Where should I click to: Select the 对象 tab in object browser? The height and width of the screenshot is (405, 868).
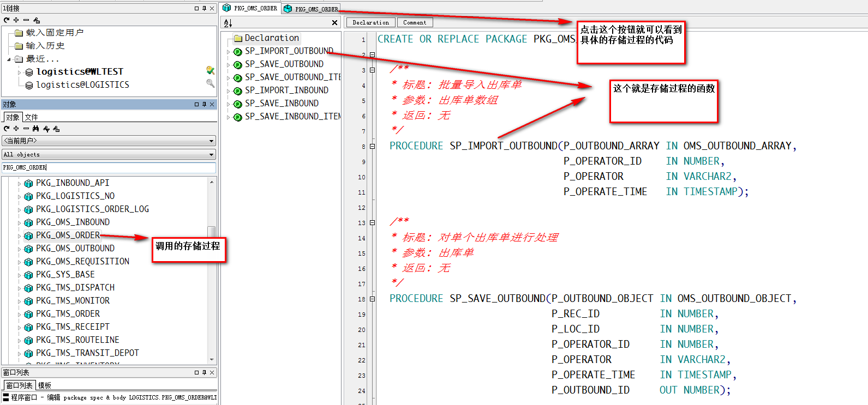(x=13, y=117)
